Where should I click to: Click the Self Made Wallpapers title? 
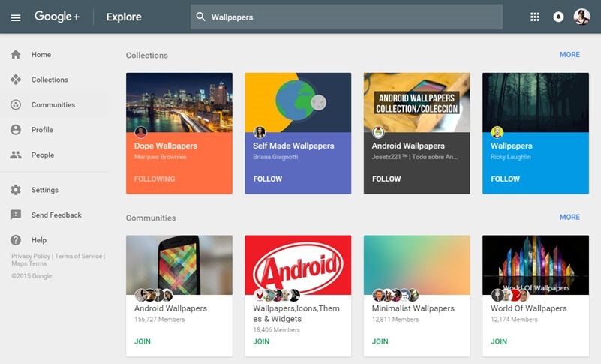(x=293, y=146)
